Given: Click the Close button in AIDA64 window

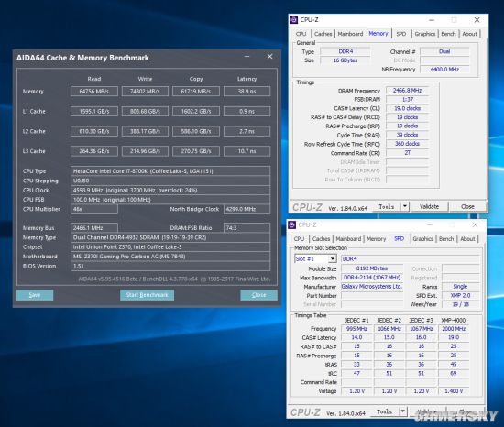Looking at the screenshot, I should coord(258,295).
